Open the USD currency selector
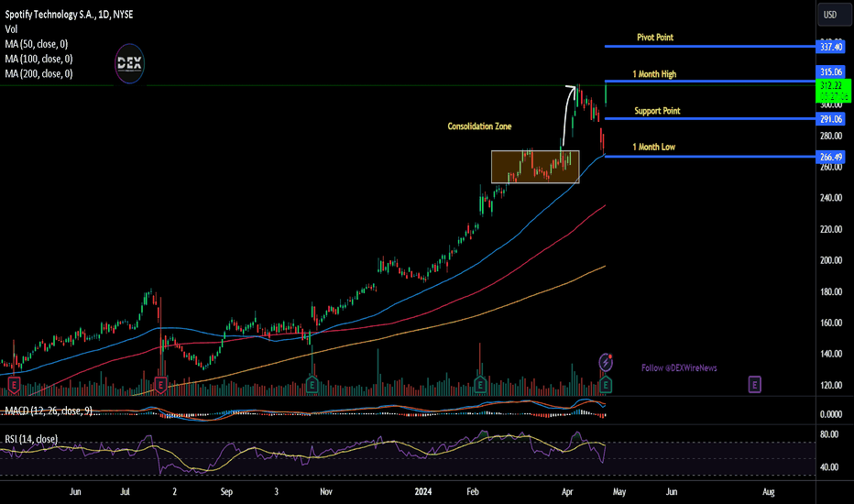Screen dimensions: 854x504 [833, 15]
